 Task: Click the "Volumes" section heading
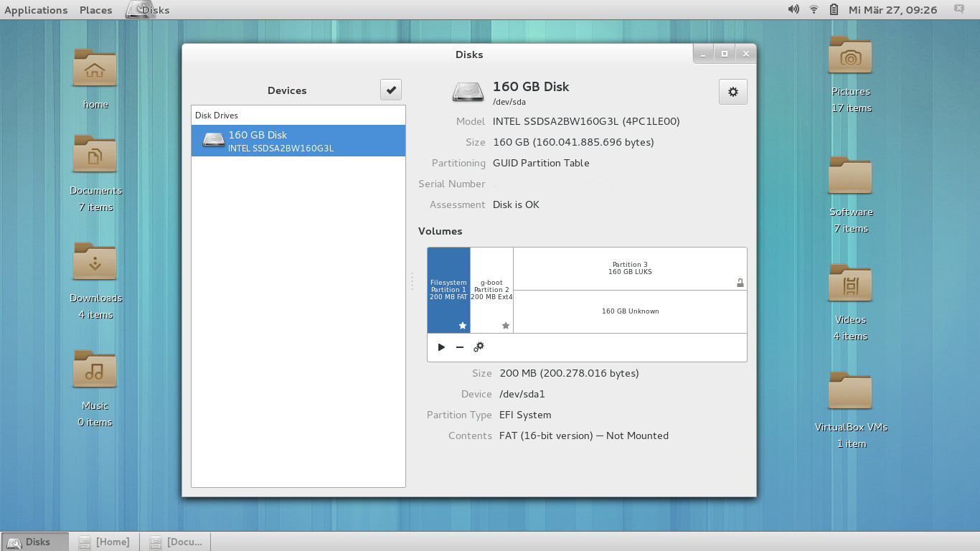point(440,231)
